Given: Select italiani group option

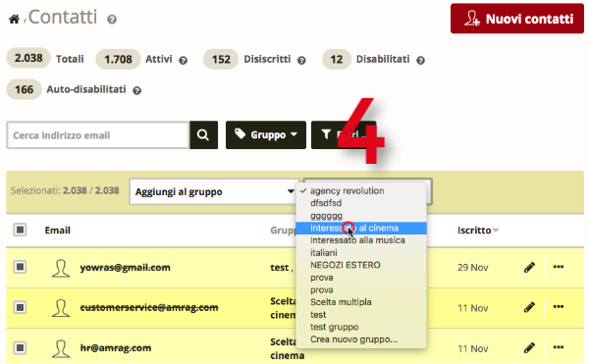Looking at the screenshot, I should coord(323,252).
